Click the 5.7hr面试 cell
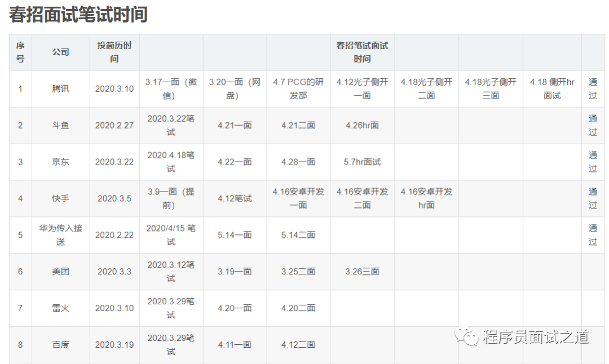Image resolution: width=609 pixels, height=364 pixels. (362, 162)
